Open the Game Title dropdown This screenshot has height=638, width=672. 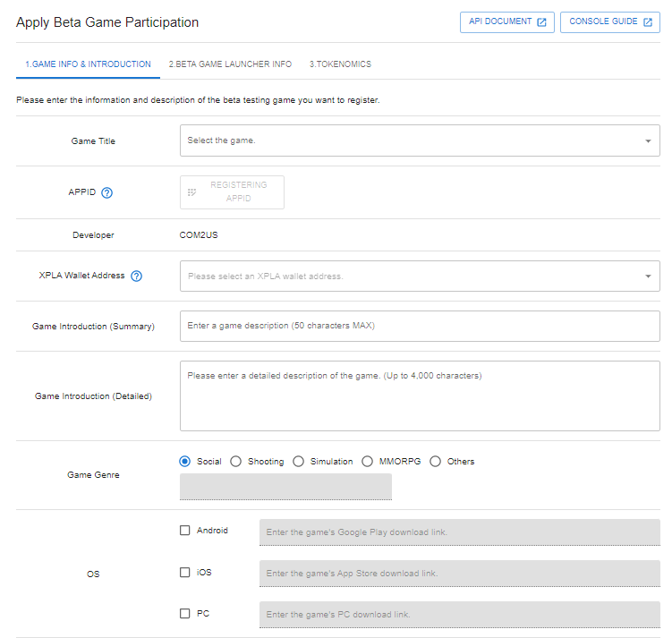[x=420, y=140]
